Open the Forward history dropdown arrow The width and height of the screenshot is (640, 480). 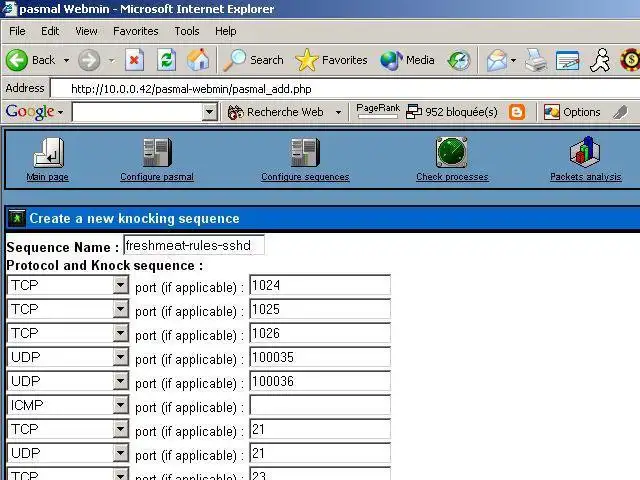pos(111,60)
